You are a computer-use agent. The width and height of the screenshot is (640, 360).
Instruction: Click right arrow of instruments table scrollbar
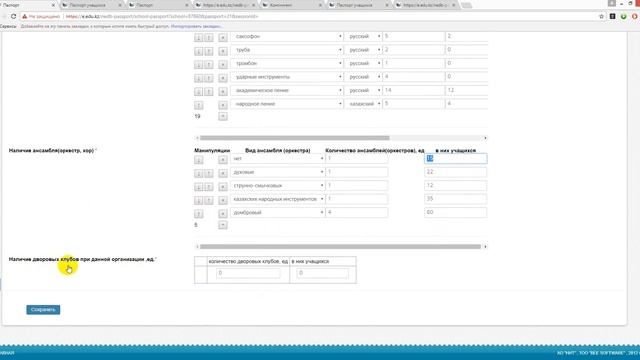click(485, 138)
